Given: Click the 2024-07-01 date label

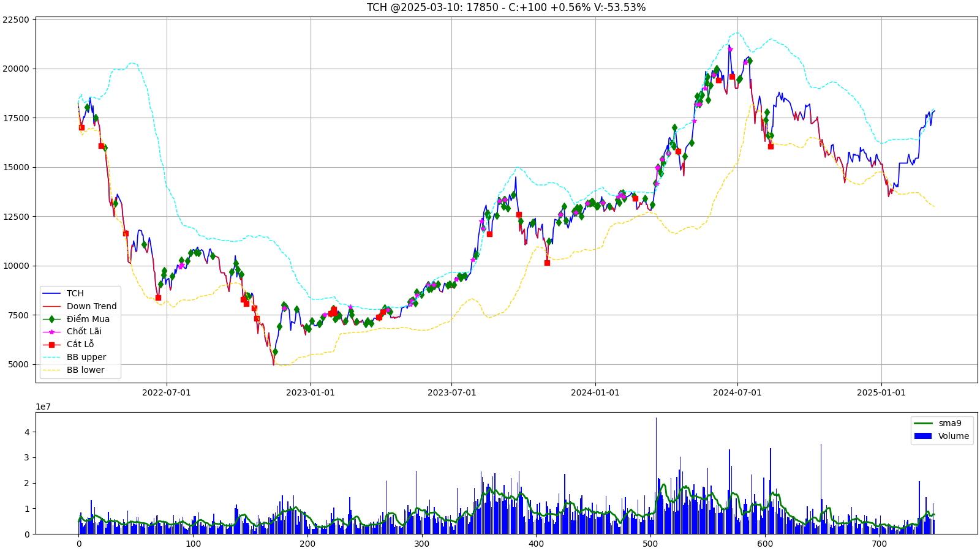Looking at the screenshot, I should pyautogui.click(x=737, y=392).
